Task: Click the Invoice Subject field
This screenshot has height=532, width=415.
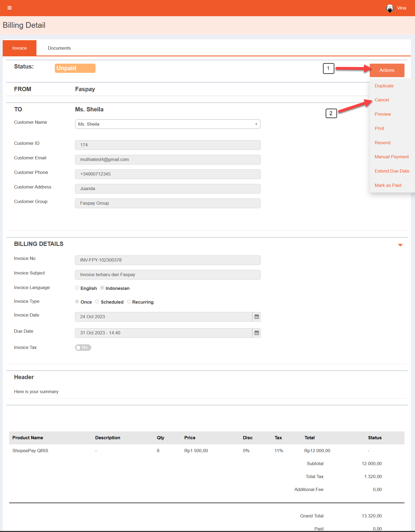Action: pyautogui.click(x=168, y=275)
